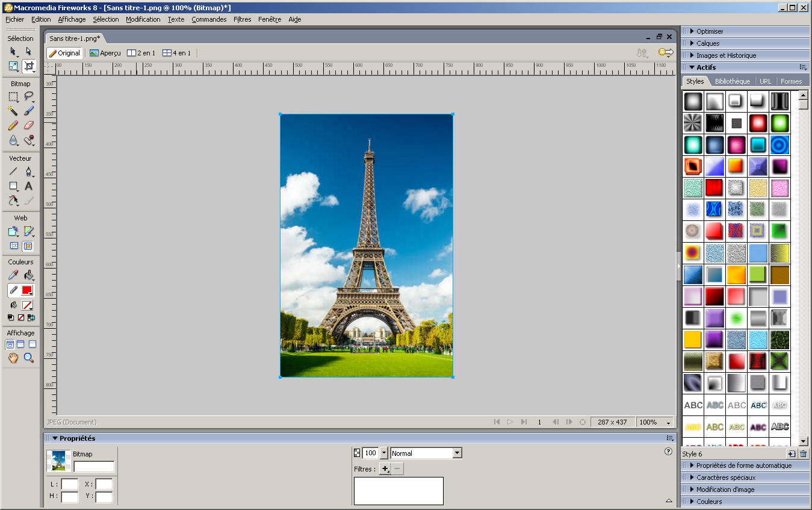Select the Magic Wand tool
Viewport: 812px width, 510px height.
pos(13,111)
